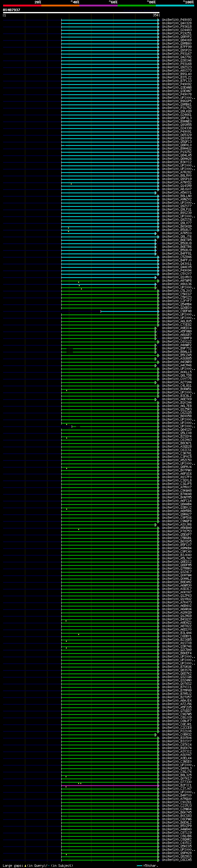Click the UniRef100_C6CCA5 label
The height and width of the screenshot is (868, 197).
point(177,860)
